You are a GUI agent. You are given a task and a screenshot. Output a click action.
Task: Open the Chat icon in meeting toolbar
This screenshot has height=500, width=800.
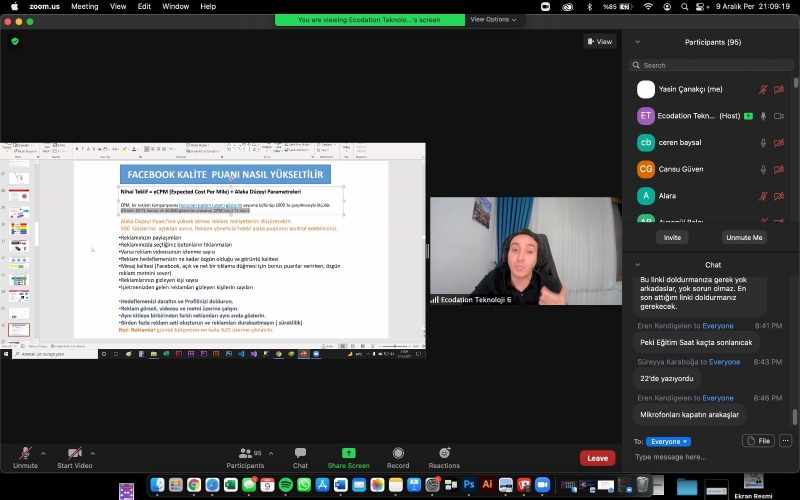pos(300,453)
